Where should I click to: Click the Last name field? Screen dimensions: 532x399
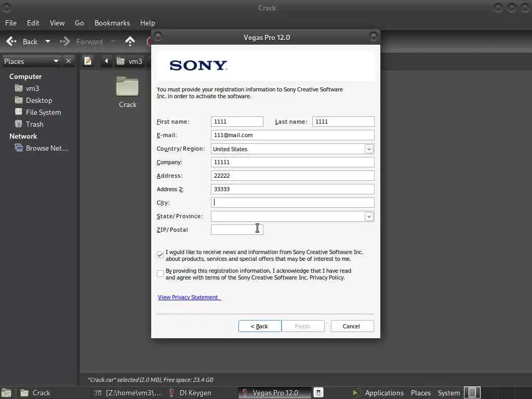(x=343, y=122)
